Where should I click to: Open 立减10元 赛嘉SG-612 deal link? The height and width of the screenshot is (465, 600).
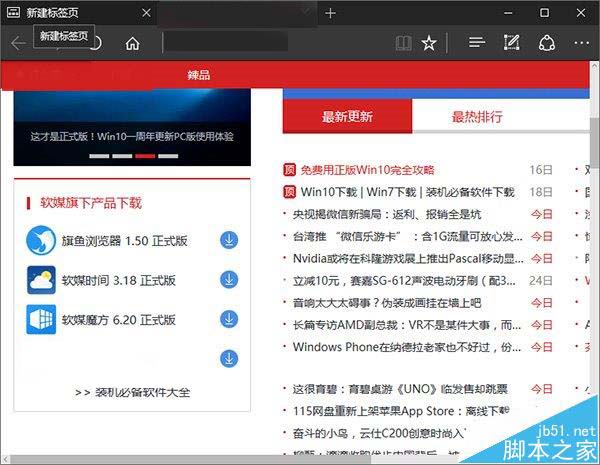click(x=404, y=281)
